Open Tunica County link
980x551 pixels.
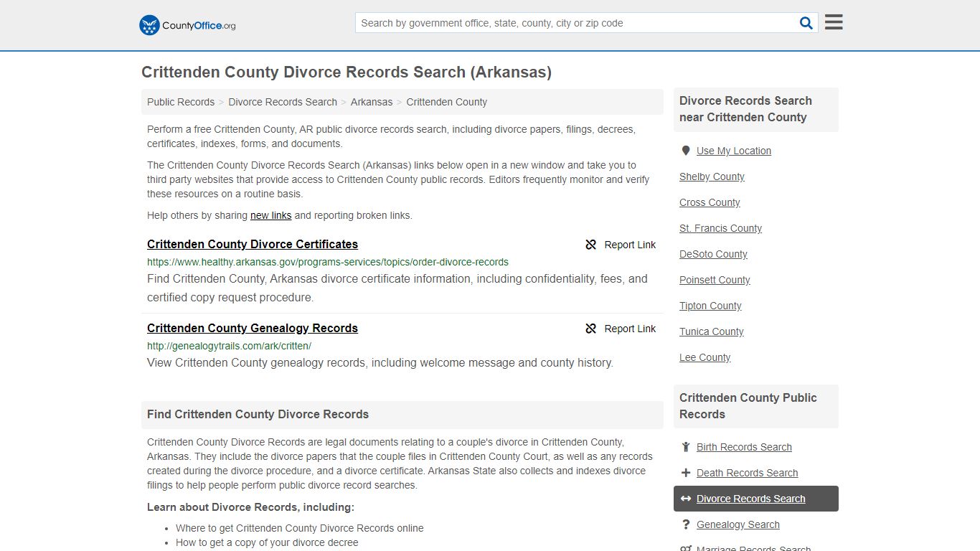click(x=712, y=331)
